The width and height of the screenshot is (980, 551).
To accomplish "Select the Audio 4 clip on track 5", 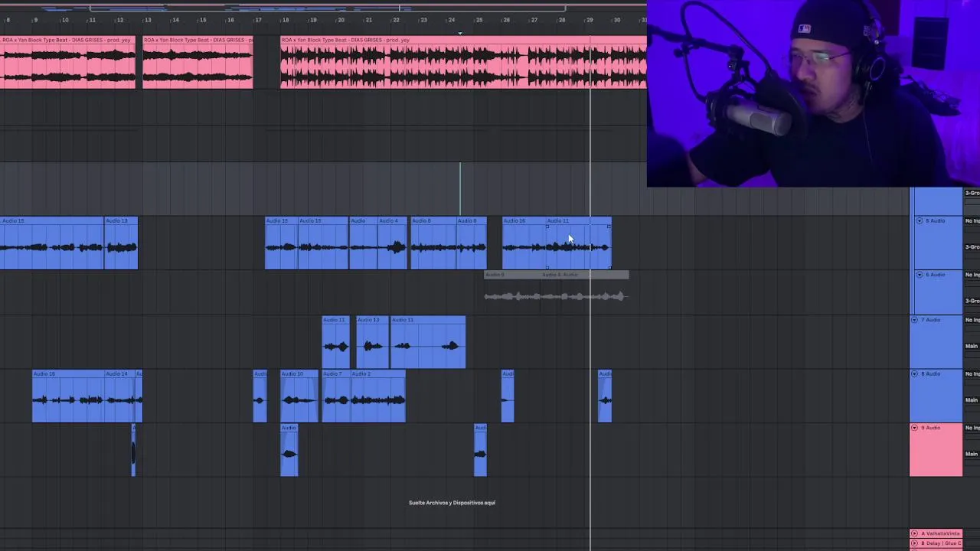I will tap(392, 243).
